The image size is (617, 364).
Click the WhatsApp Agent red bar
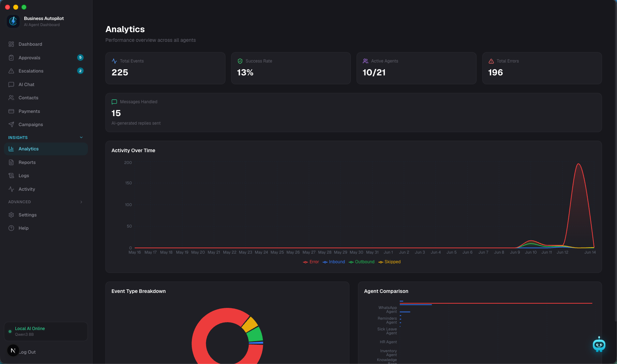coord(496,303)
